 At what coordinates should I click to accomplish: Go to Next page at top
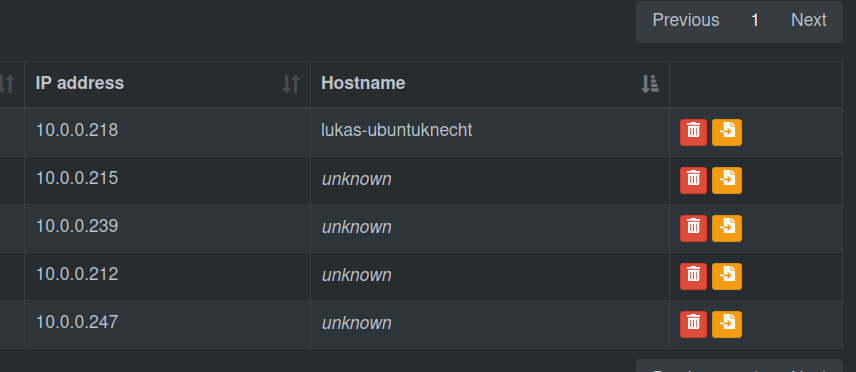click(809, 21)
